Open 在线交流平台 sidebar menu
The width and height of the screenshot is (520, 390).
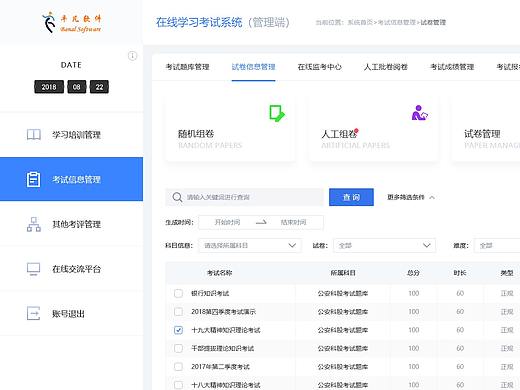tap(71, 269)
